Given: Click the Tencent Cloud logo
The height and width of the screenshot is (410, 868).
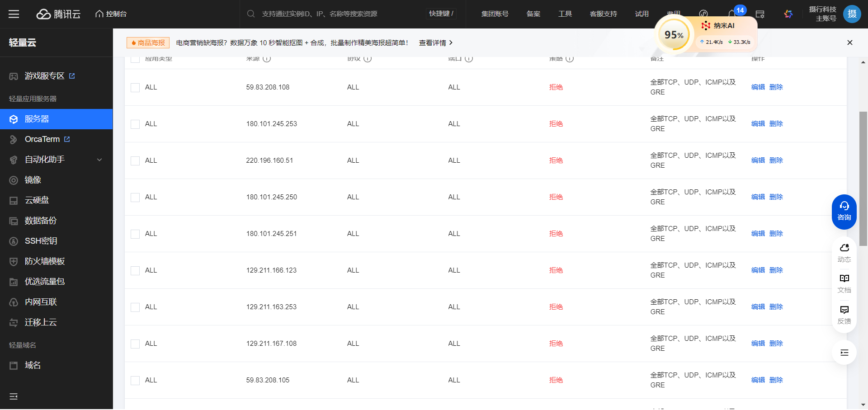Looking at the screenshot, I should tap(58, 14).
